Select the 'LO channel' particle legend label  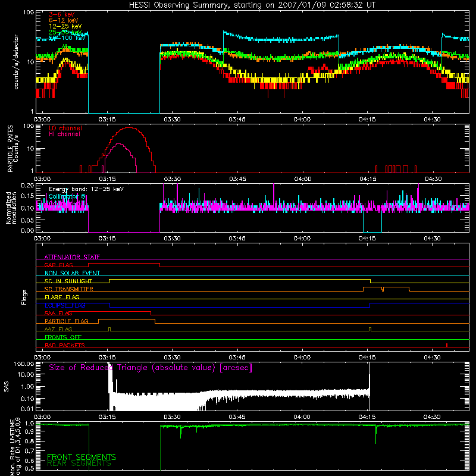(65, 129)
